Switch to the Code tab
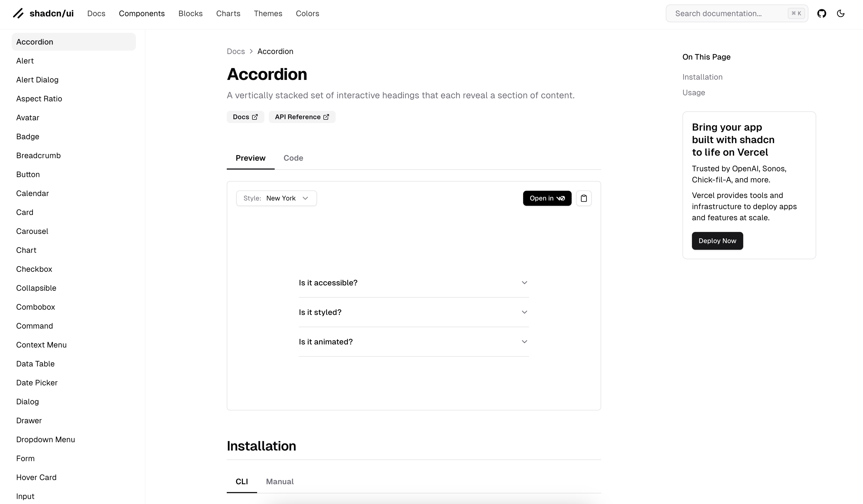This screenshot has width=863, height=504. (x=293, y=158)
